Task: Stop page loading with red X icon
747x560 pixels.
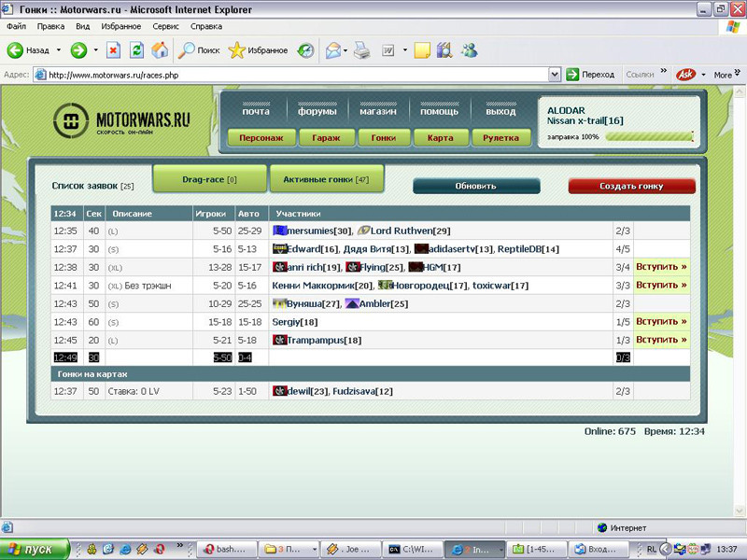Action: pyautogui.click(x=113, y=50)
